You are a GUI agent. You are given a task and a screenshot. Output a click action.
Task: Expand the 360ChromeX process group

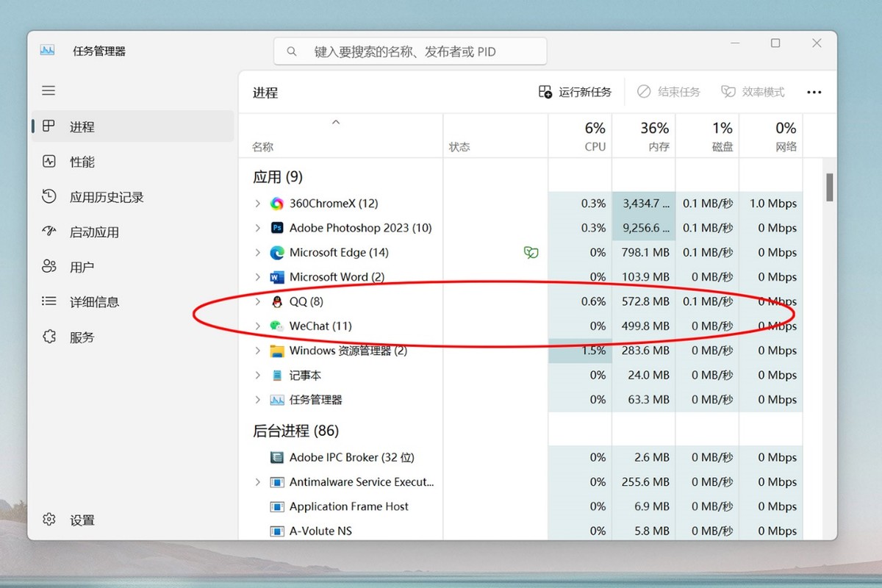257,204
